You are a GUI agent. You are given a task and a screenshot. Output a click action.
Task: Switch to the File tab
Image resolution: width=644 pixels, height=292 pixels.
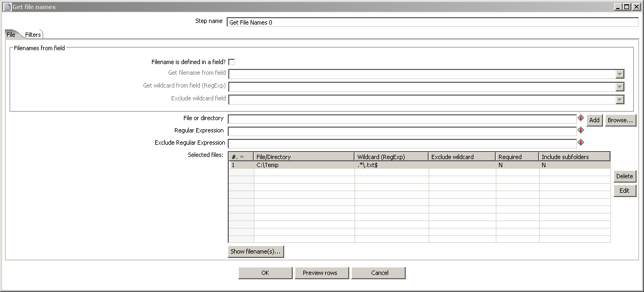(11, 34)
